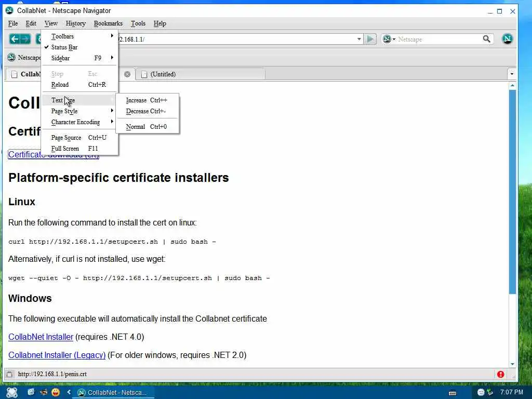Image resolution: width=532 pixels, height=399 pixels.
Task: Click the round white tray icon beside the clock
Action: pyautogui.click(x=481, y=392)
